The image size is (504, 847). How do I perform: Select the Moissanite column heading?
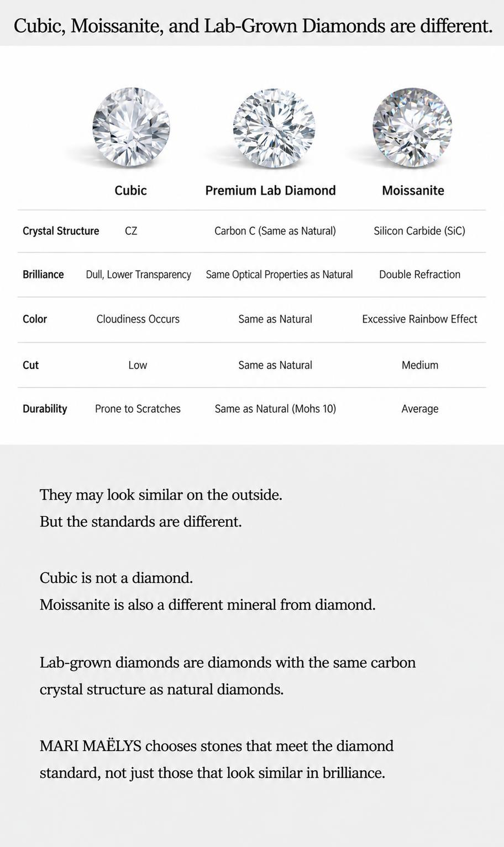[413, 190]
